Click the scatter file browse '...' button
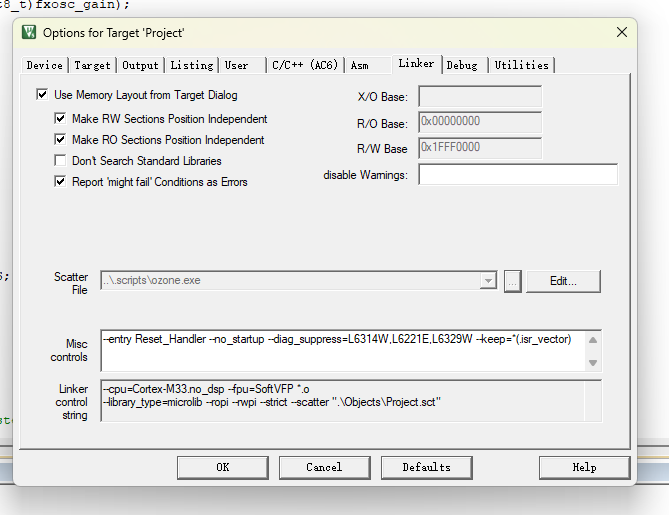Viewport: 669px width, 515px height. (512, 281)
